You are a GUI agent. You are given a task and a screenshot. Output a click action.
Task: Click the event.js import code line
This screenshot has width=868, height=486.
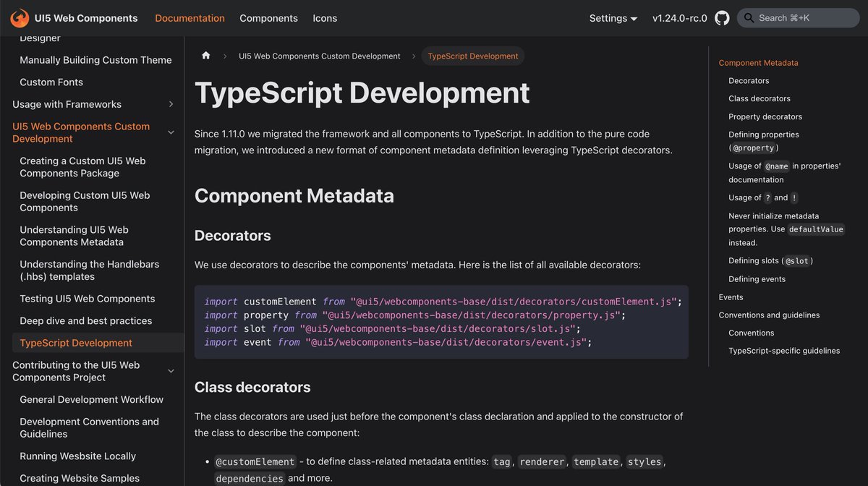398,342
